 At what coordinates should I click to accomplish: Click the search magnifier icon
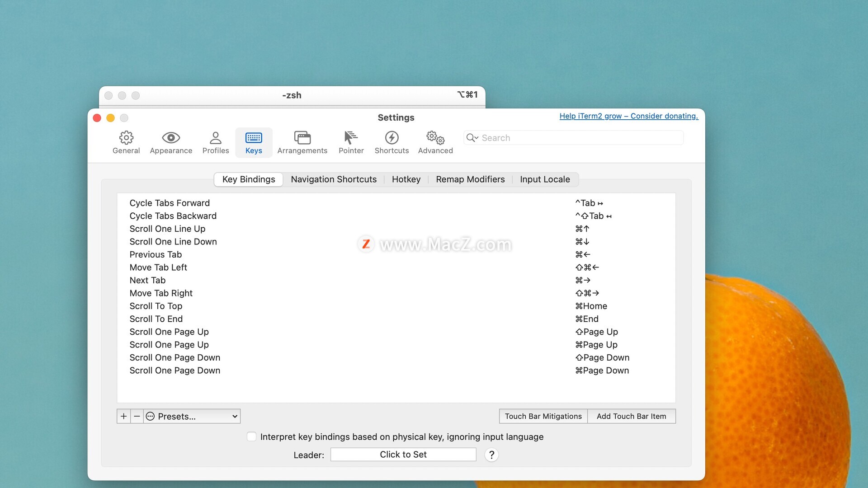point(472,138)
